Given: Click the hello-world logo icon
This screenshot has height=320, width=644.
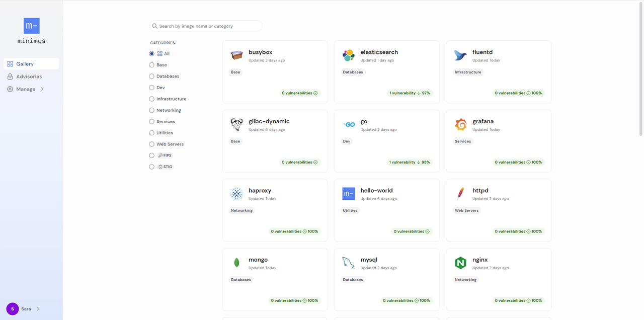Looking at the screenshot, I should click(349, 193).
